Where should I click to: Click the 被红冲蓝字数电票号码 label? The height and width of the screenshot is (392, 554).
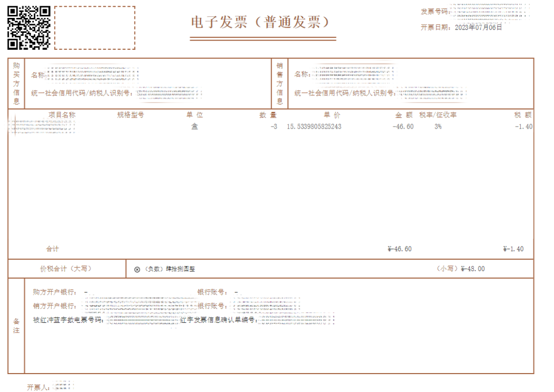(x=68, y=321)
